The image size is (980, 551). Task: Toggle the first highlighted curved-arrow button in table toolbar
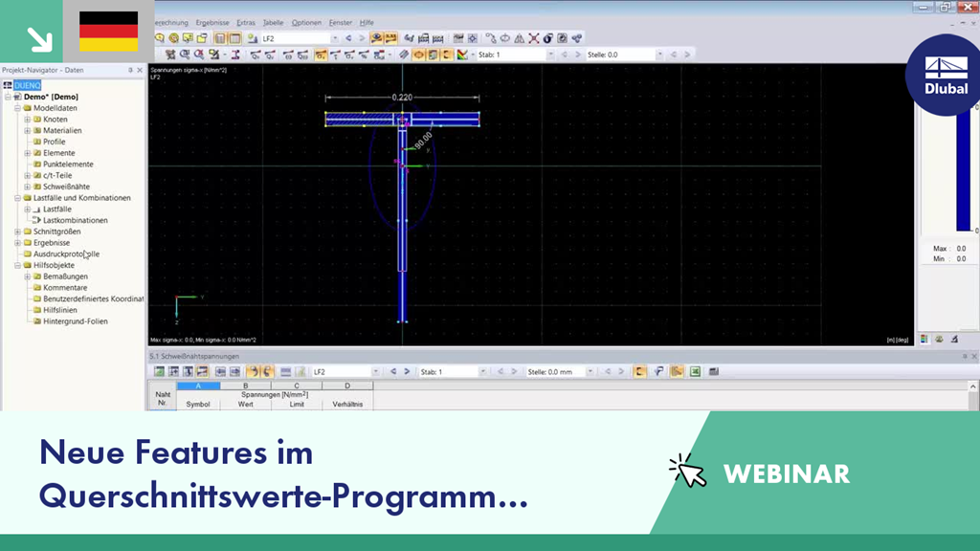[x=253, y=372]
